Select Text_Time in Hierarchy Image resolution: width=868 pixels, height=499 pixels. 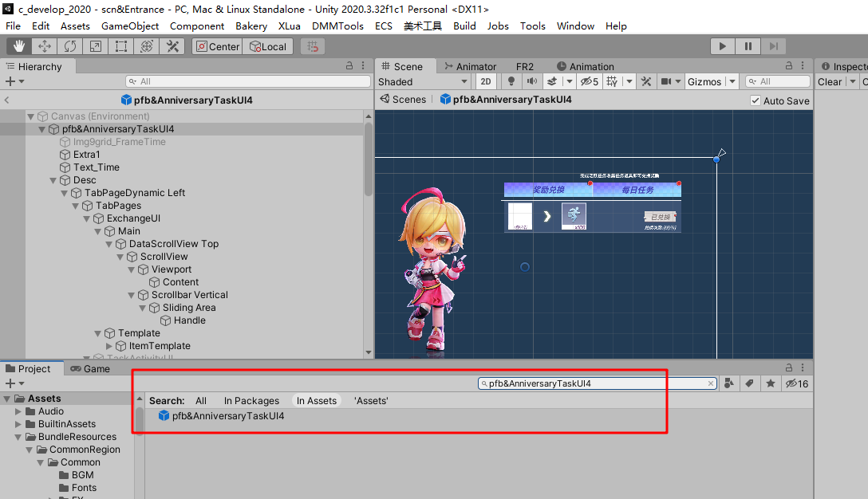pyautogui.click(x=97, y=167)
